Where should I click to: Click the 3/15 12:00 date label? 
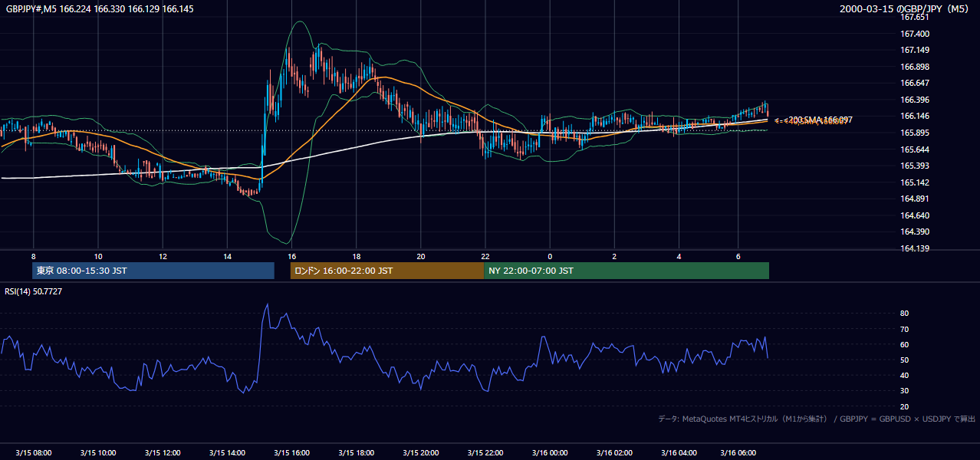[x=162, y=453]
